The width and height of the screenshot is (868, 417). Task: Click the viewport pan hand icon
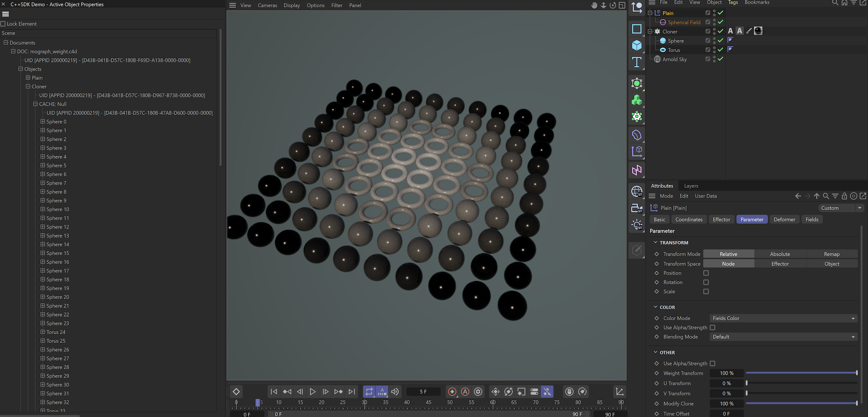point(594,5)
